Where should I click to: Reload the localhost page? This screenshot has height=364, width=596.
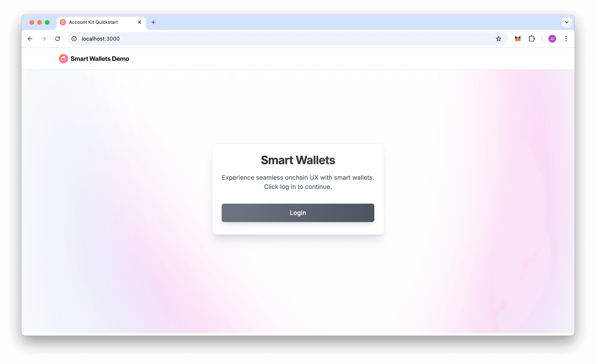pos(57,39)
